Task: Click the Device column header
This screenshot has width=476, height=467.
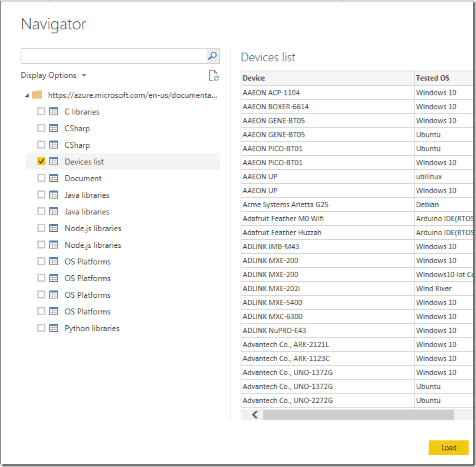Action: [327, 78]
